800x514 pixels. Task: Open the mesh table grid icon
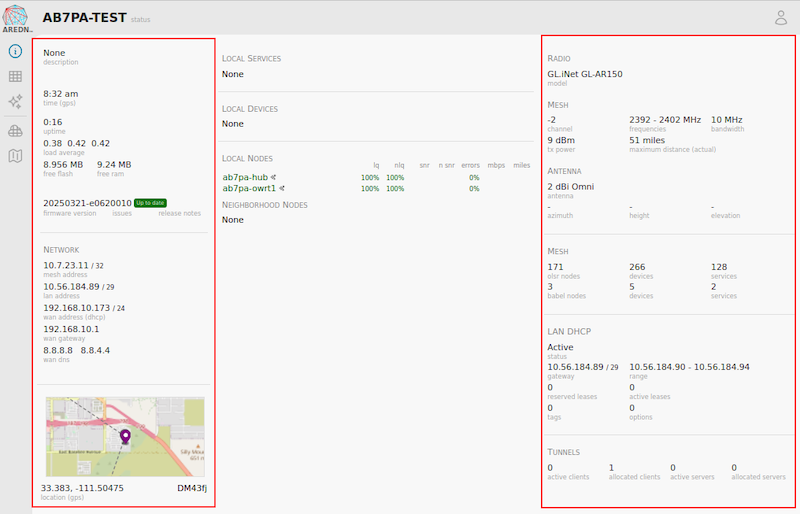(15, 77)
